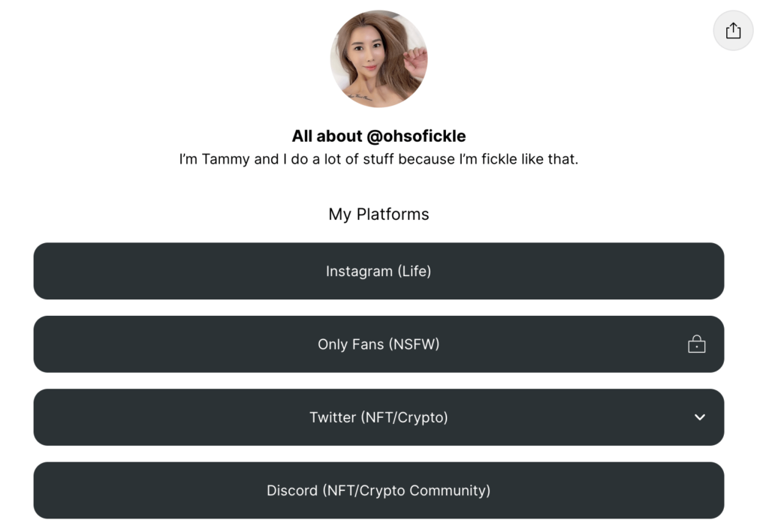The height and width of the screenshot is (532, 769).
Task: Open the share sheet for this profile
Action: [732, 30]
